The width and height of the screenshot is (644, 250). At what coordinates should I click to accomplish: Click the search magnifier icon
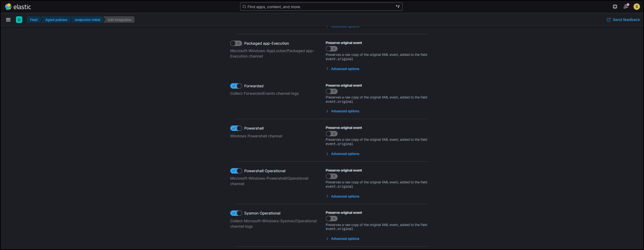point(244,7)
